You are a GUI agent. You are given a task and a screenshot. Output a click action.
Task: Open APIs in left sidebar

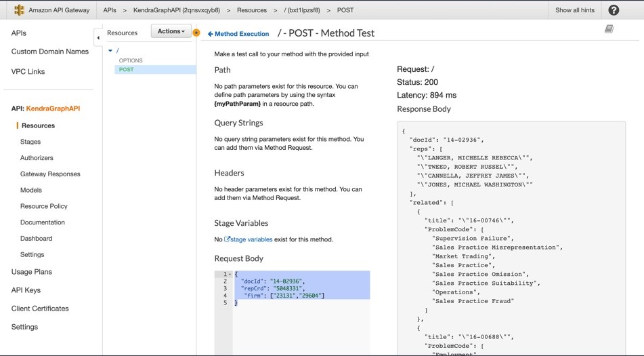[x=19, y=33]
